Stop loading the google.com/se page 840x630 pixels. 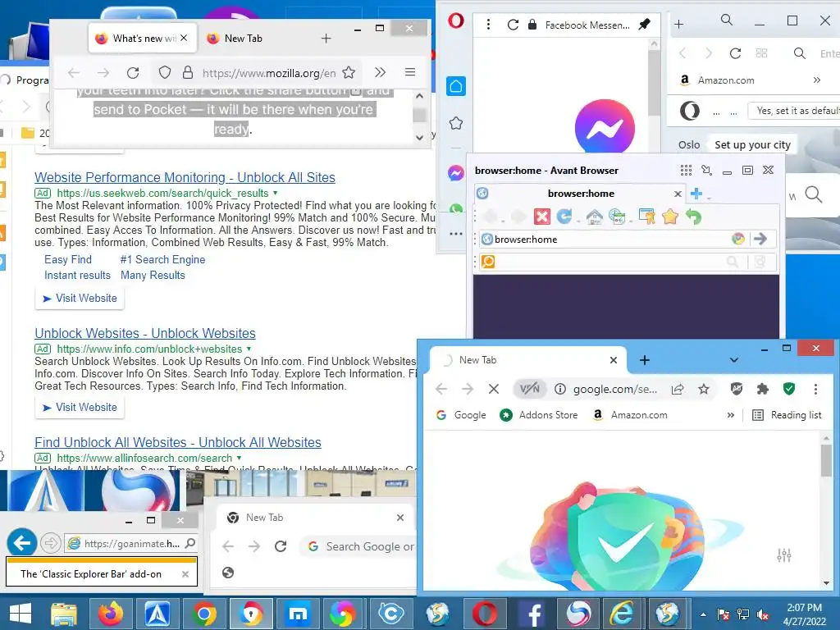[493, 389]
